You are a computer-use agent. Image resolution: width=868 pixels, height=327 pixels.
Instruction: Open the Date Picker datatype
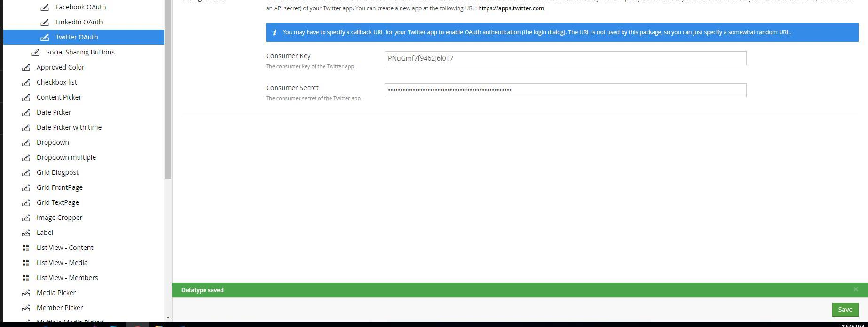pyautogui.click(x=54, y=112)
